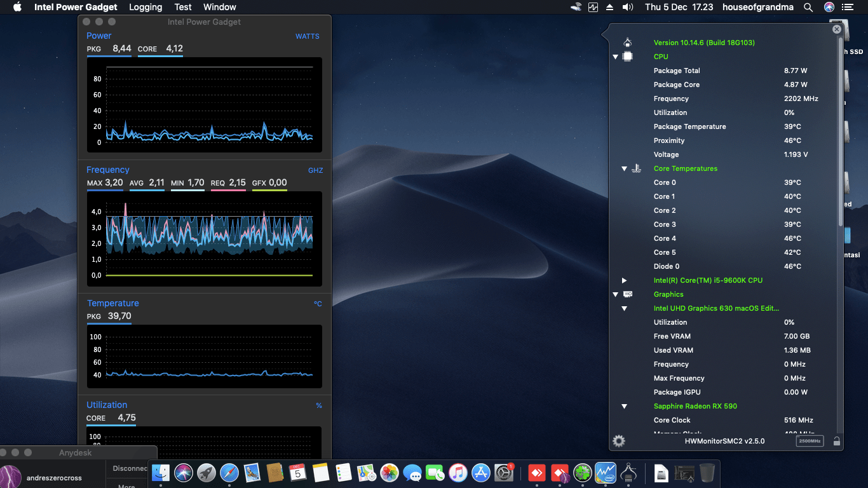The height and width of the screenshot is (488, 868).
Task: Collapse the Graphics section
Action: tap(615, 294)
